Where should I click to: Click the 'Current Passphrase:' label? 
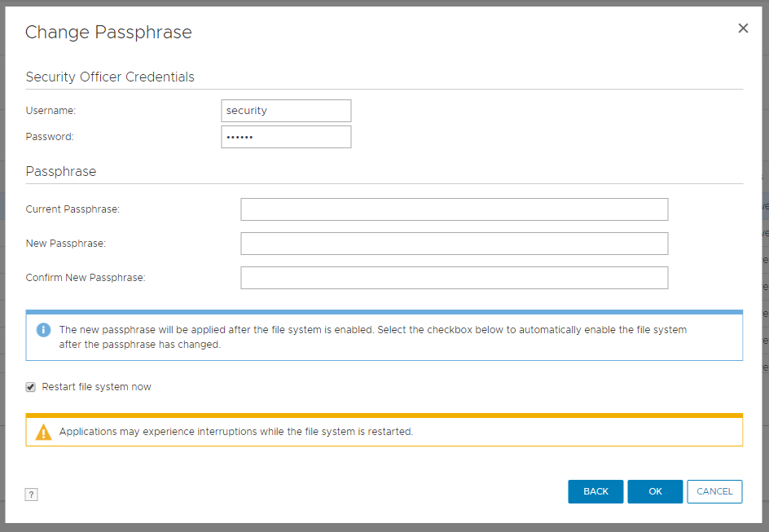[73, 209]
